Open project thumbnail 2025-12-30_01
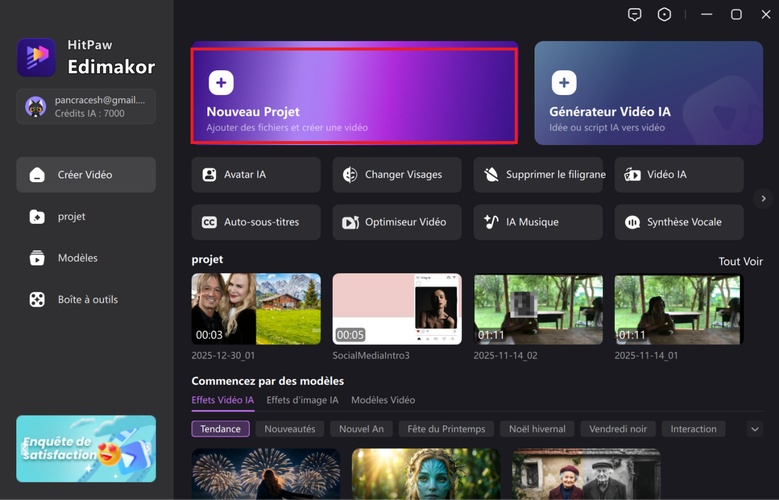The height and width of the screenshot is (500, 779). click(256, 309)
